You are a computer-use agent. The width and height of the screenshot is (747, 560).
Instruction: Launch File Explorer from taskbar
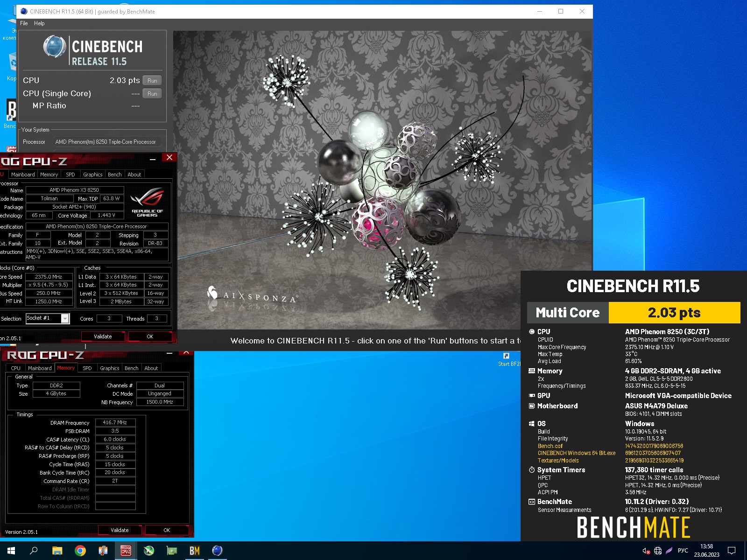point(57,551)
